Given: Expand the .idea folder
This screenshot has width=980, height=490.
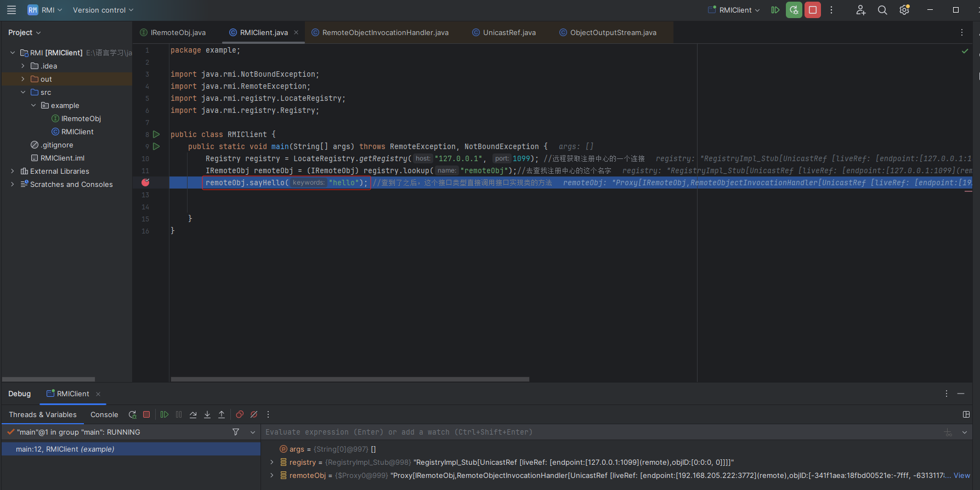Looking at the screenshot, I should [23, 66].
